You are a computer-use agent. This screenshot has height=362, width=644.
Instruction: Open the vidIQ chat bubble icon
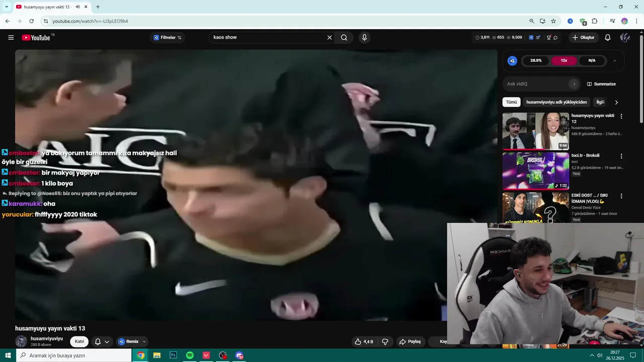[x=555, y=38]
